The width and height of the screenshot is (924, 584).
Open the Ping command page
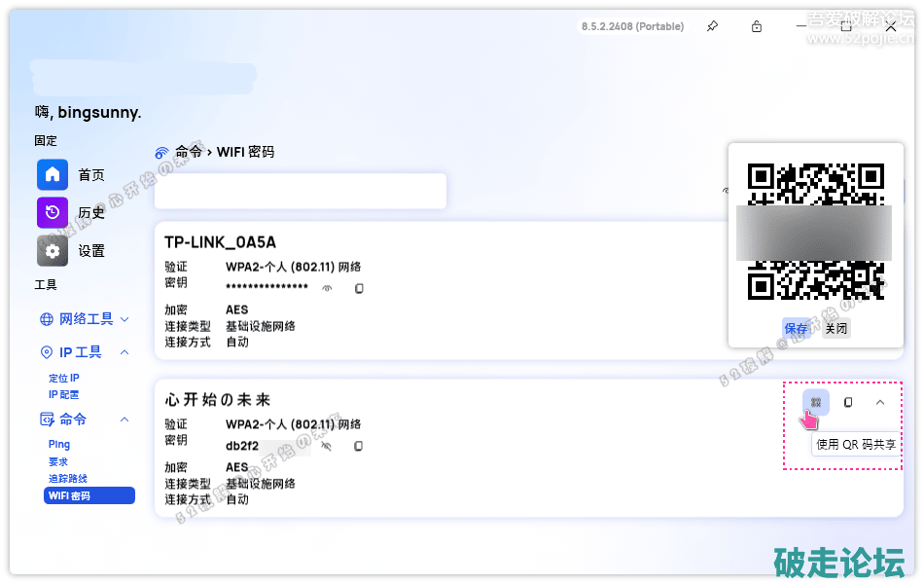pos(59,444)
